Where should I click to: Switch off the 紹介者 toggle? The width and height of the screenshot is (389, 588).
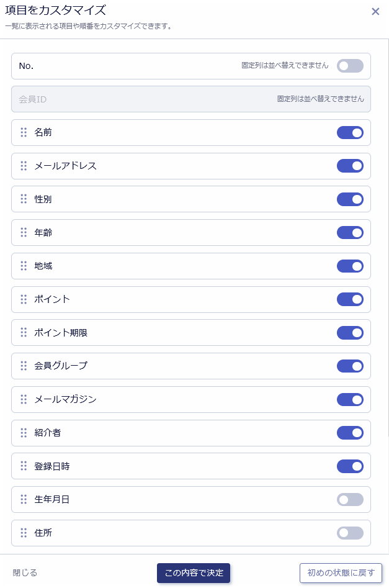[350, 433]
